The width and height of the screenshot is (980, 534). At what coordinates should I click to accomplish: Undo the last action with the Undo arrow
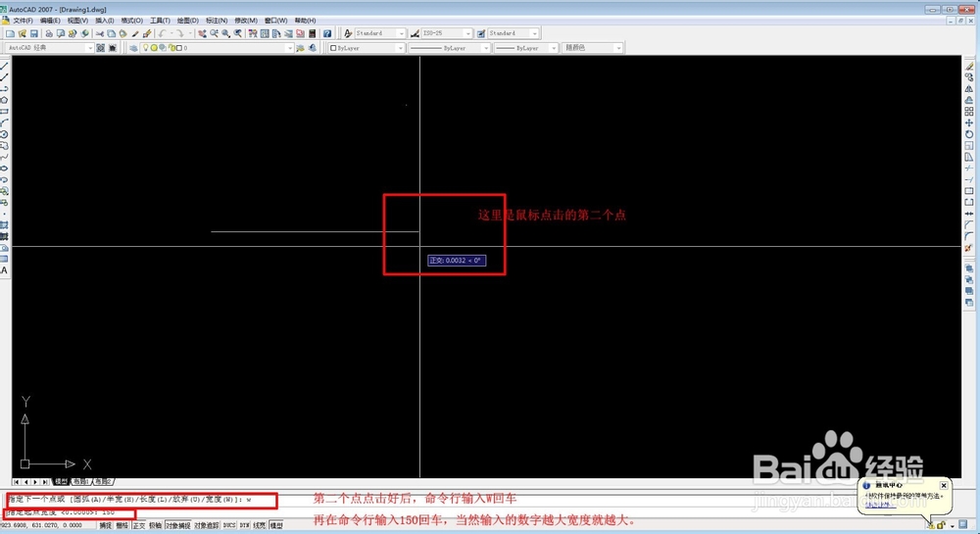162,33
